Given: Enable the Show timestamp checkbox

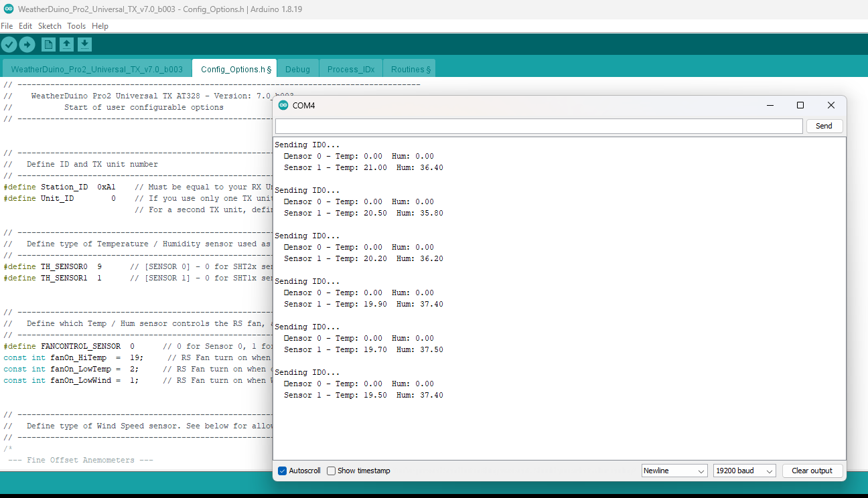Looking at the screenshot, I should coord(332,471).
